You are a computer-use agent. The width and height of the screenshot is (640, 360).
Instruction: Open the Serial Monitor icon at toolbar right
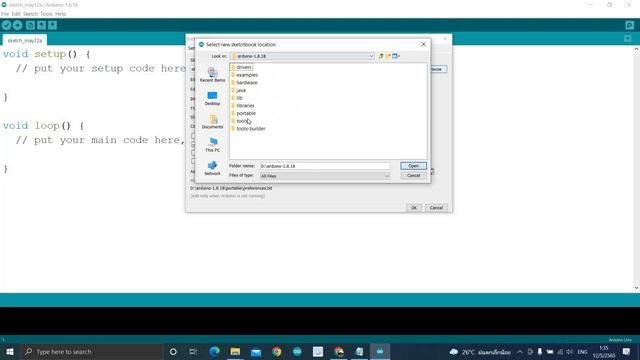click(629, 25)
